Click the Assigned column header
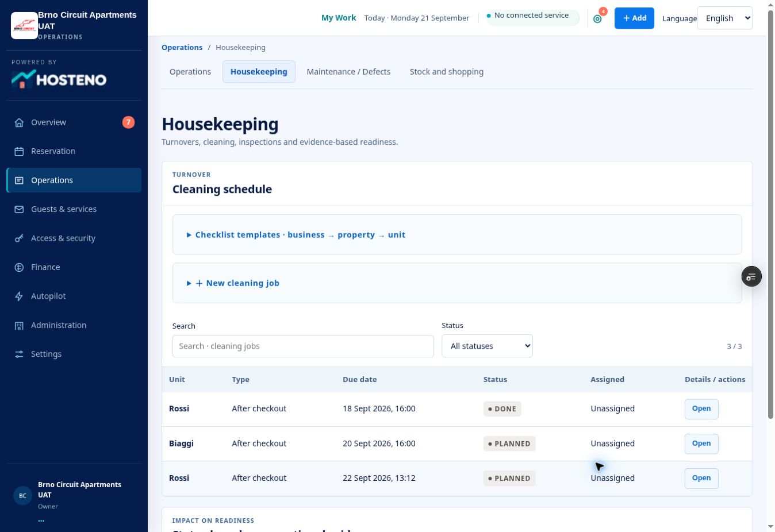775x532 pixels. point(607,379)
